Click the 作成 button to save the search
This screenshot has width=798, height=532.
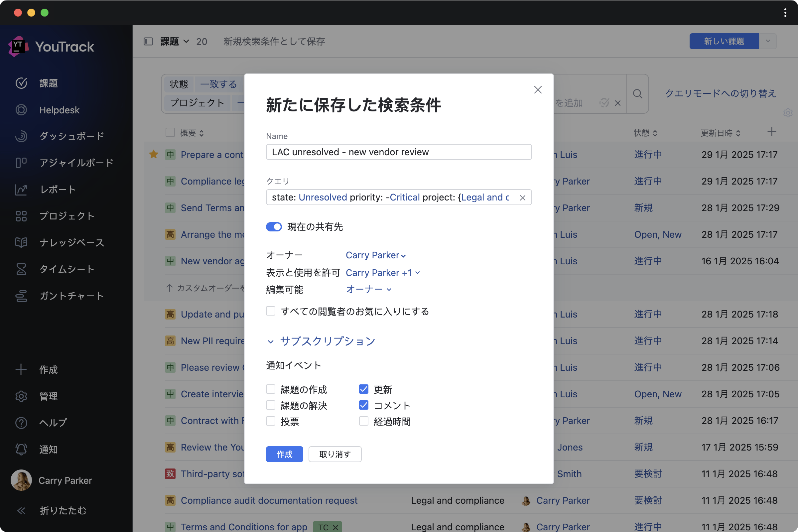(284, 454)
